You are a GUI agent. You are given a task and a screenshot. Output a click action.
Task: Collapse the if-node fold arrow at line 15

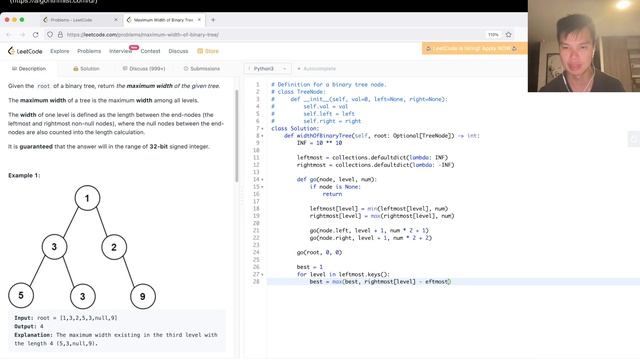[x=262, y=187]
